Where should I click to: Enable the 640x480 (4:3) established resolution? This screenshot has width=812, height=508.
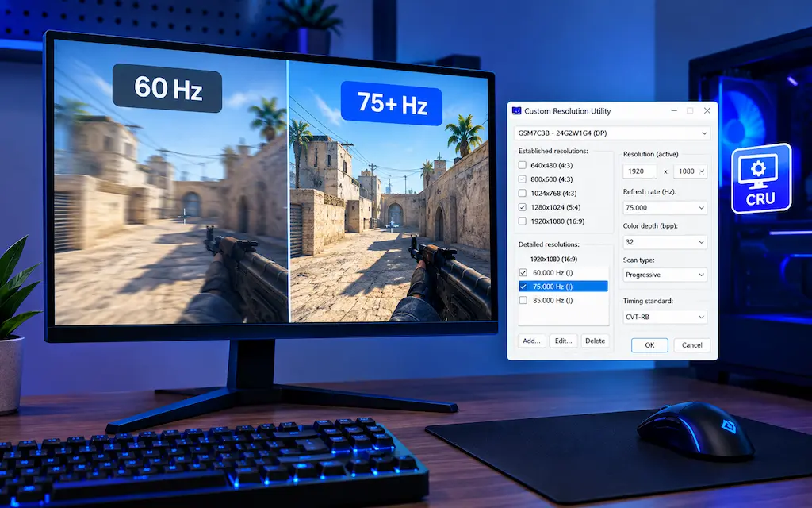pos(523,165)
